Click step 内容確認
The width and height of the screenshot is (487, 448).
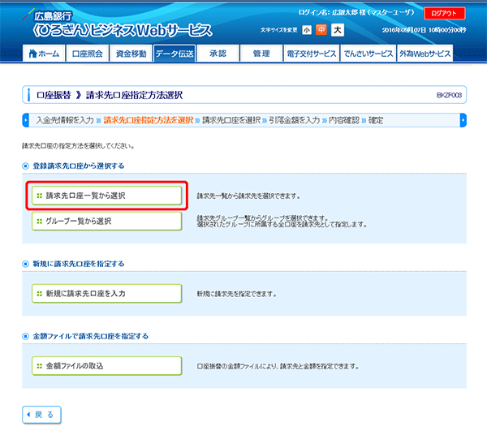coord(344,120)
